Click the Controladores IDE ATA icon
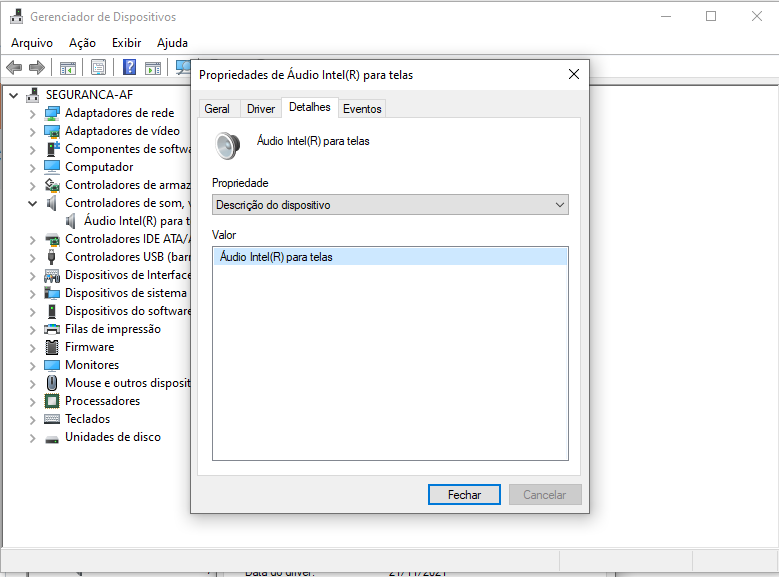Viewport: 779px width, 577px height. click(x=52, y=239)
